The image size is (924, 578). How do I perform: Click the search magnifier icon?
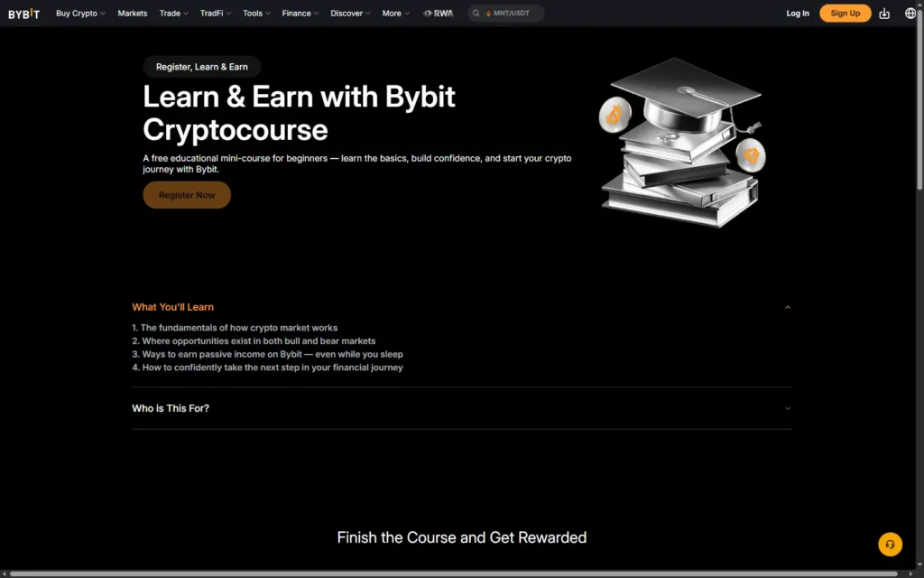(x=476, y=13)
